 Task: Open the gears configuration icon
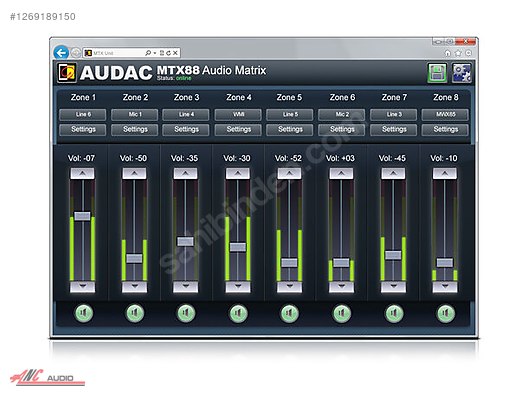tap(462, 72)
